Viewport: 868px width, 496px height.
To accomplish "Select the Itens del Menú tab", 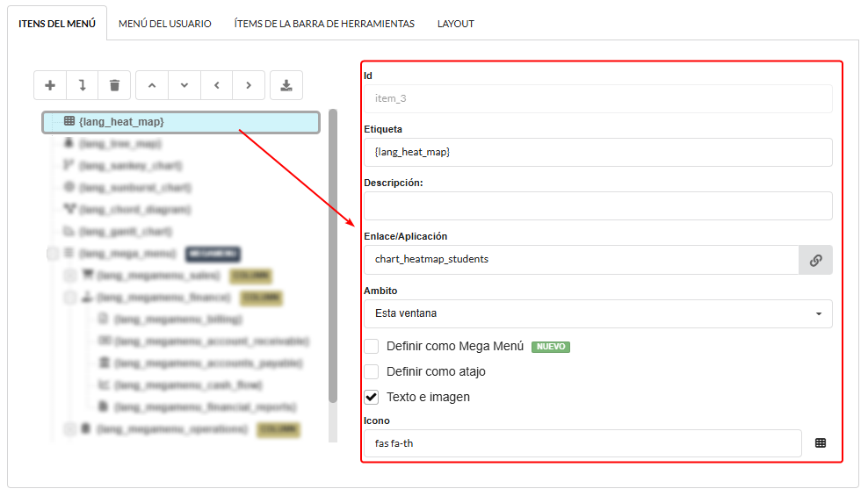I will click(57, 24).
